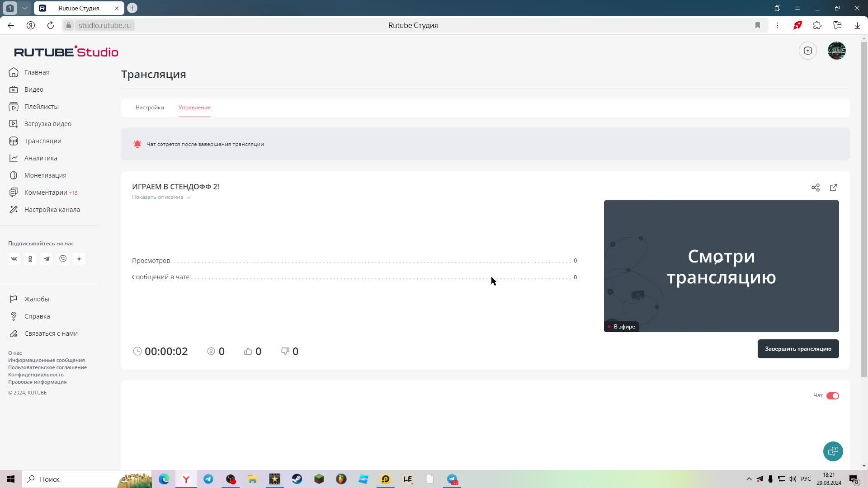Open Настройка канала wand icon
Screen dimensions: 868x488
click(x=14, y=210)
